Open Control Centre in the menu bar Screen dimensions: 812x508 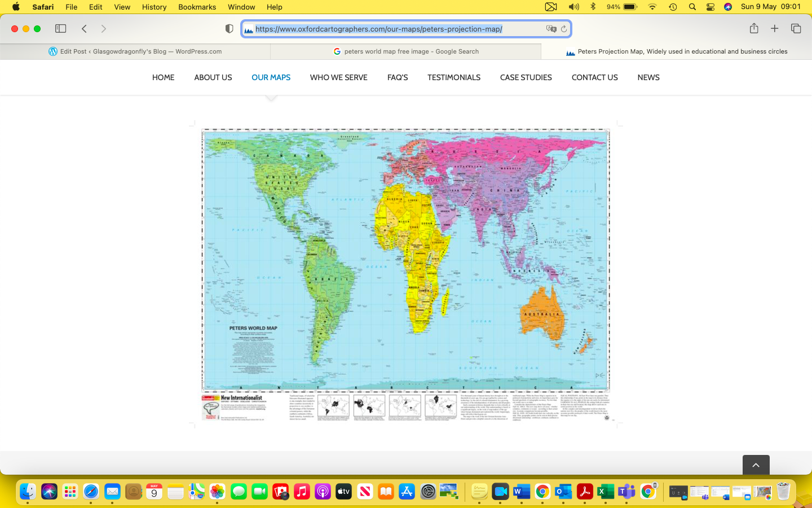tap(710, 7)
